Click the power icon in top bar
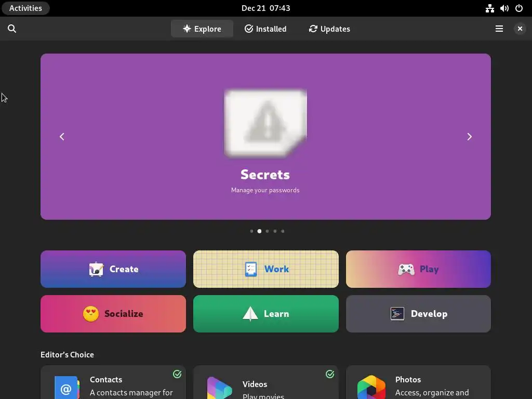The height and width of the screenshot is (399, 532). pos(519,8)
